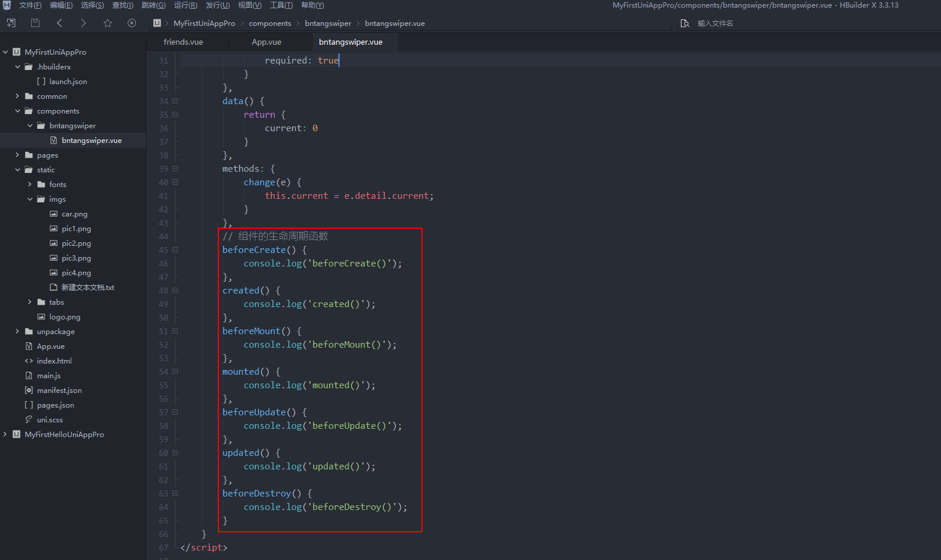This screenshot has height=560, width=941.
Task: Click the save file toolbar icon
Action: [35, 23]
